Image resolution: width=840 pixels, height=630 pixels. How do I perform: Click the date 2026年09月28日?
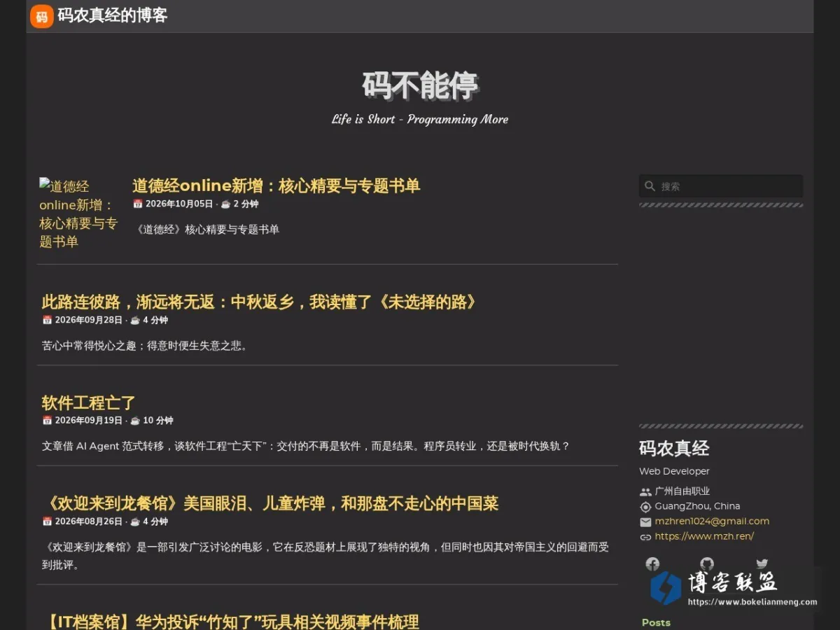89,320
